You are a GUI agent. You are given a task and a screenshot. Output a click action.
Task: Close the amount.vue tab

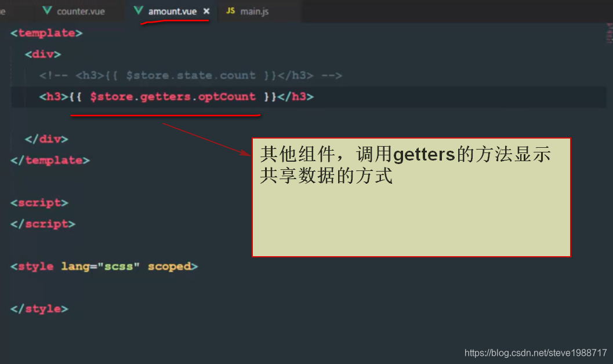pos(206,12)
